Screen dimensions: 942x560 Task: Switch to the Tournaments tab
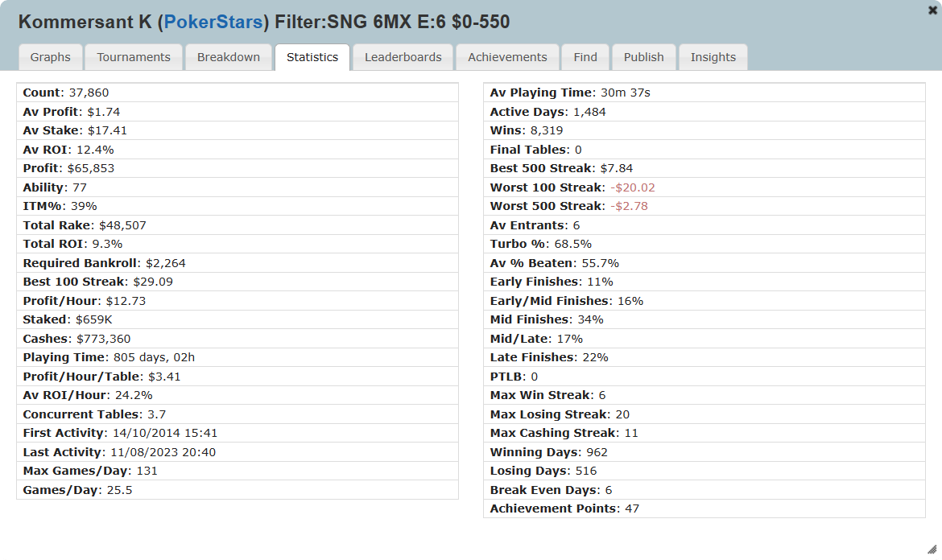[x=134, y=57]
